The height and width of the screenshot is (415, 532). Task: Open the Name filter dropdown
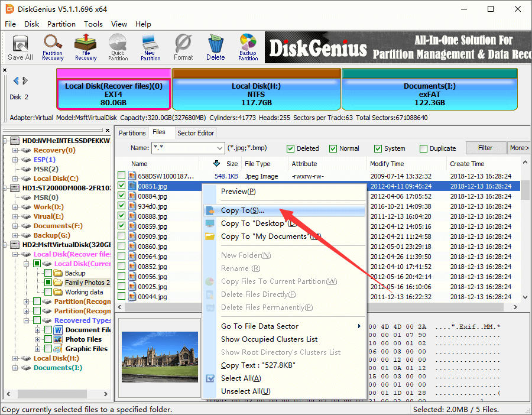219,148
